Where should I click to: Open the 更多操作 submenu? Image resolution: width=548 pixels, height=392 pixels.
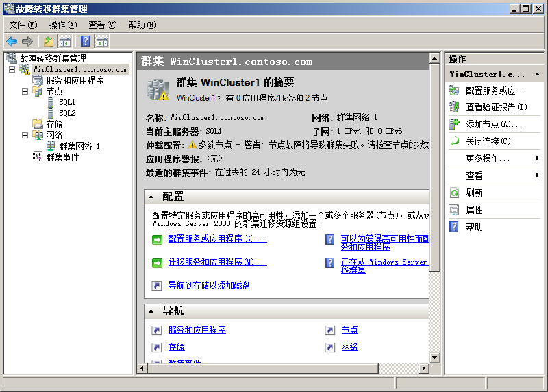click(x=488, y=158)
